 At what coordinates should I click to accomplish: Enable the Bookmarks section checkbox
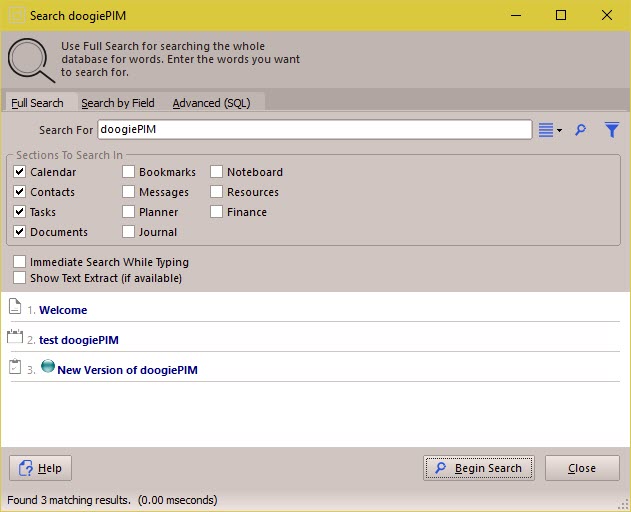[128, 172]
